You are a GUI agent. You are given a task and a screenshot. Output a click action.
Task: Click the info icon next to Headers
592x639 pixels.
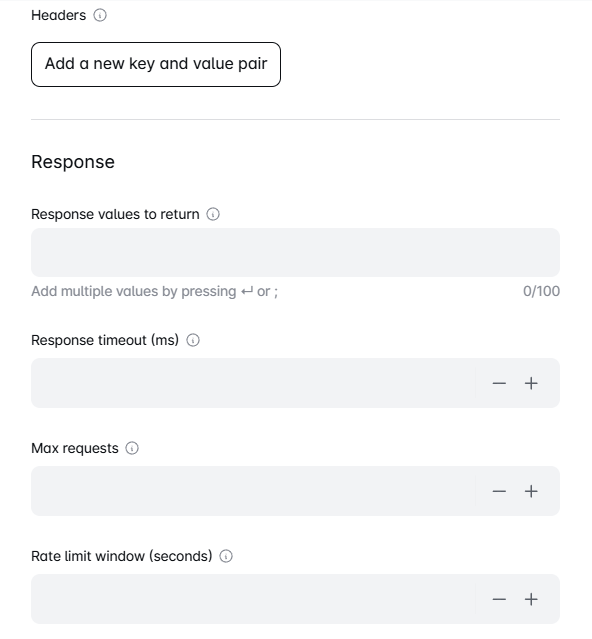(x=100, y=15)
